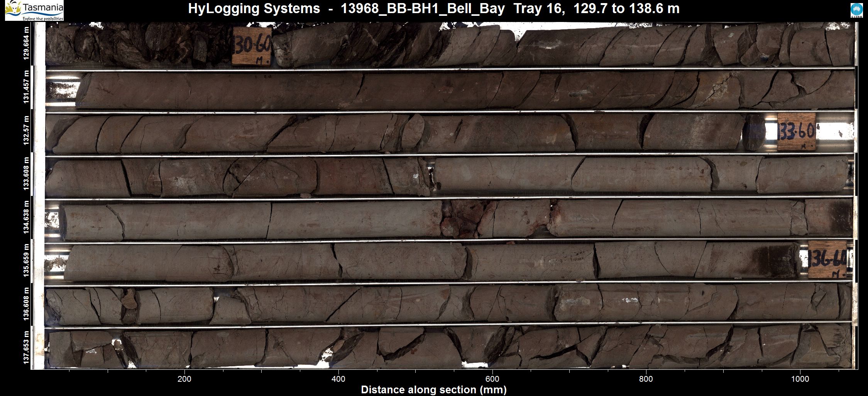Click the tray title heading text
This screenshot has height=396, width=868.
[x=433, y=8]
